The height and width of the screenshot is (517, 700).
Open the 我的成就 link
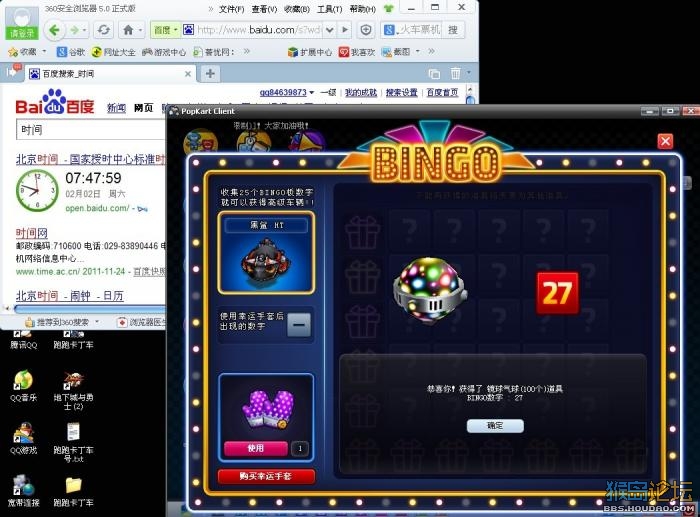point(361,92)
